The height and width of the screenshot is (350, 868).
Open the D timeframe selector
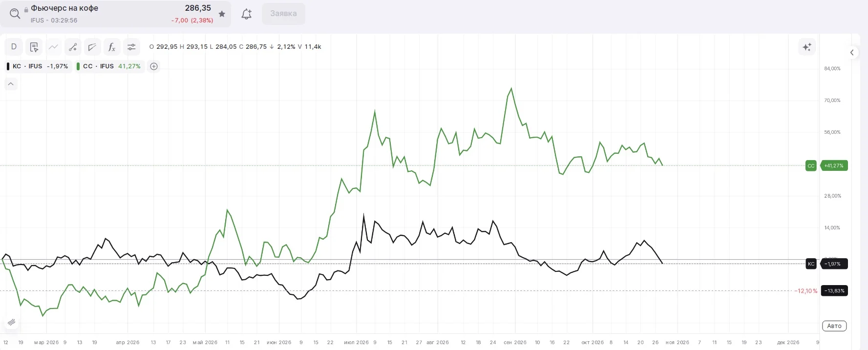[14, 47]
